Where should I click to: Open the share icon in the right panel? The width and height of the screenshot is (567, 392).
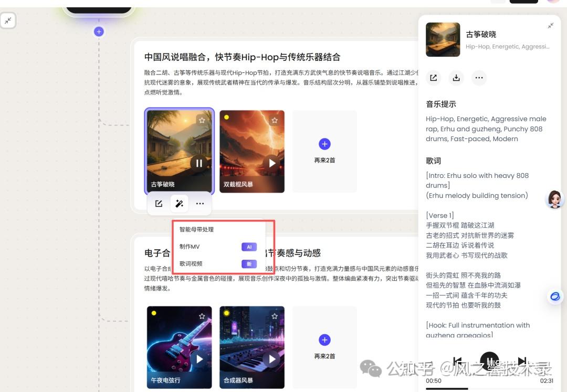(433, 78)
